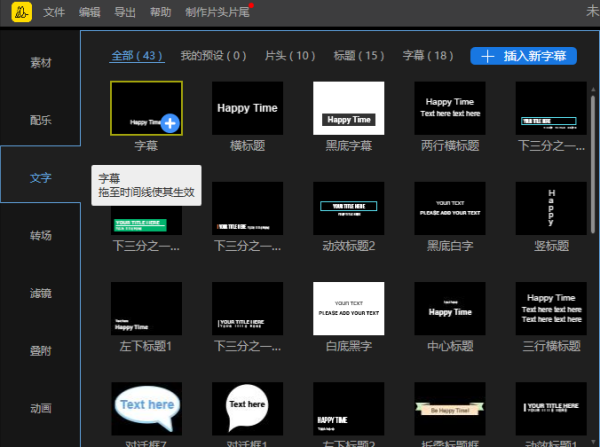Select the 两行横标题 template thumbnail

(x=450, y=108)
